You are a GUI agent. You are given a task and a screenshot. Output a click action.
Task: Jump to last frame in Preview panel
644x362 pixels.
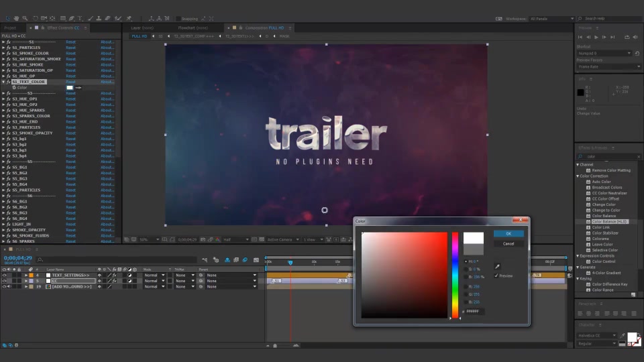612,37
